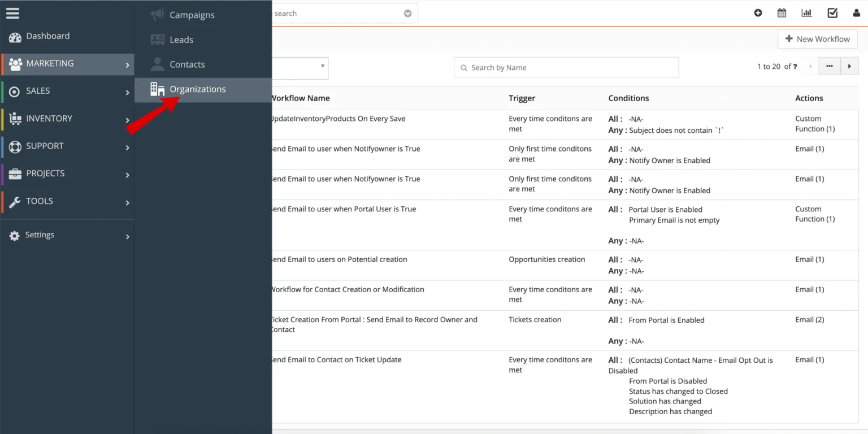Click the user profile icon
Viewport: 868px width, 434px height.
tap(857, 12)
